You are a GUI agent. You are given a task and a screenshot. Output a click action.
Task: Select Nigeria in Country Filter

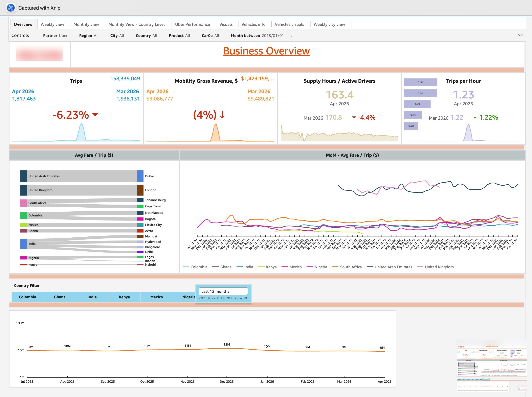184,297
